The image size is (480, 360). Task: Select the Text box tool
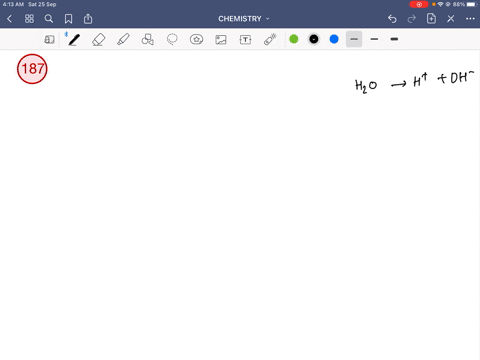[x=245, y=40]
